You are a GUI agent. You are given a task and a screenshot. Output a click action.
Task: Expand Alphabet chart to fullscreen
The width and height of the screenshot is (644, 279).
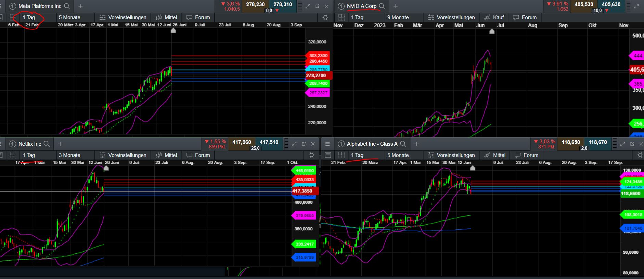click(x=622, y=144)
